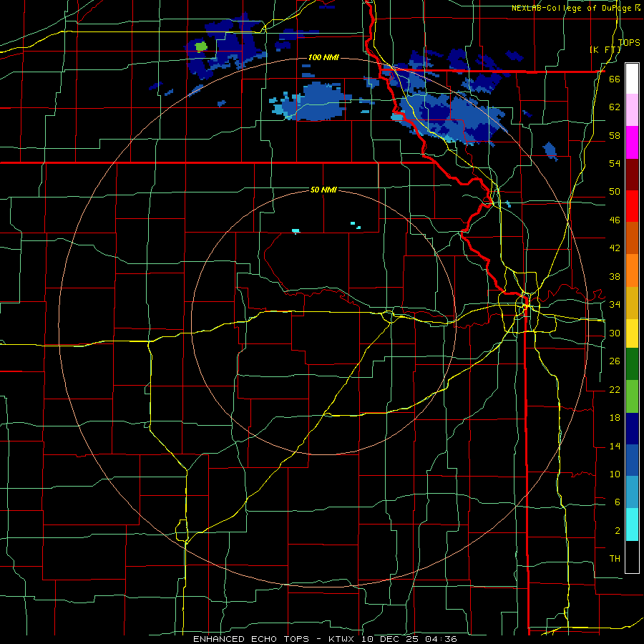The height and width of the screenshot is (644, 644).
Task: Click the '30' label on the tops scale
Action: (615, 333)
